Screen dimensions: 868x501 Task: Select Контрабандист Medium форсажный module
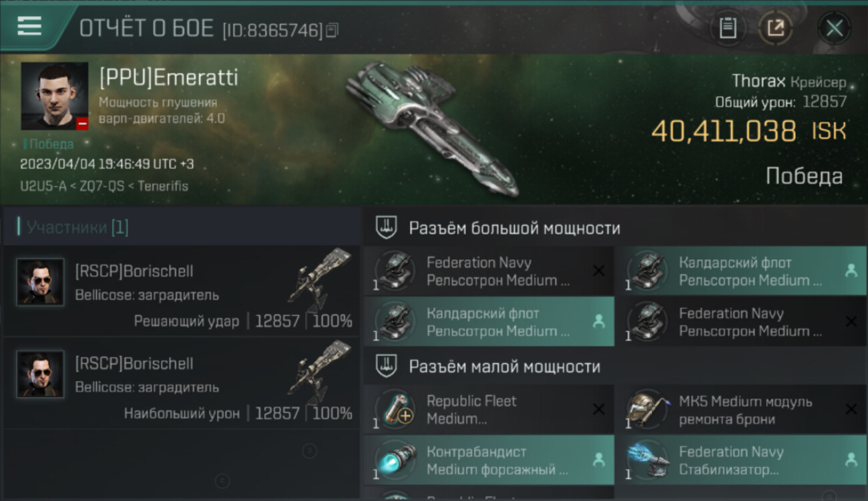pos(489,460)
